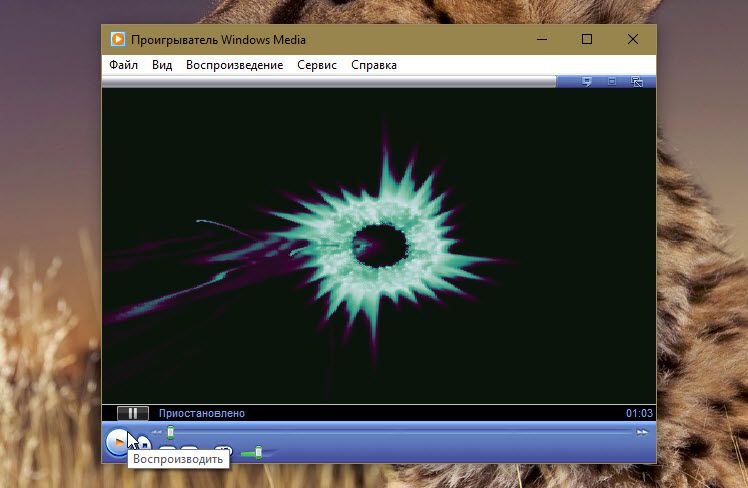The image size is (748, 488).
Task: Click the green volume slider handle
Action: coord(258,453)
